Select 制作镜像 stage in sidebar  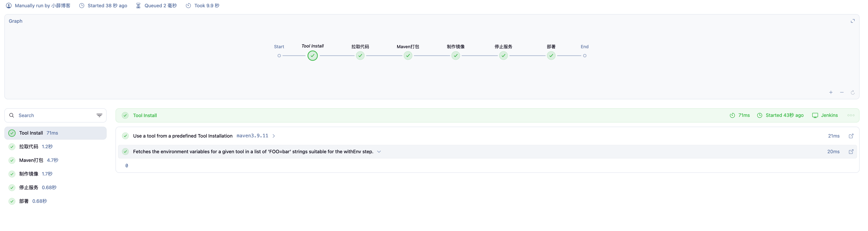pos(55,174)
